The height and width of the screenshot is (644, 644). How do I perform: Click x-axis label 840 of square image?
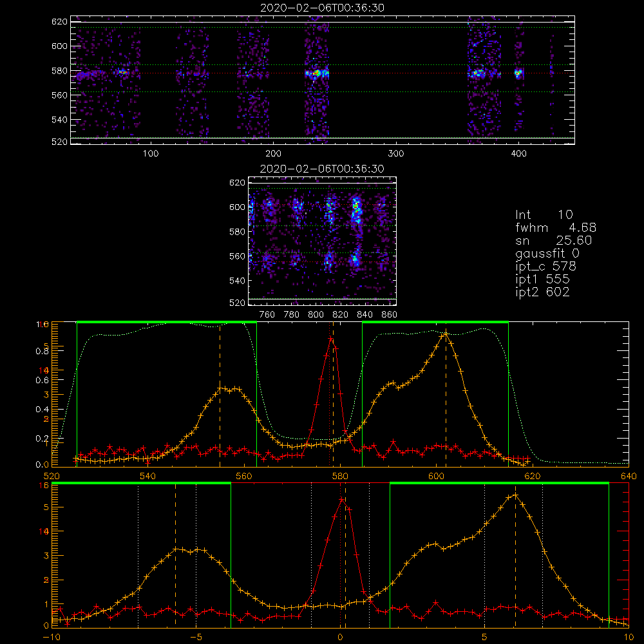point(365,315)
